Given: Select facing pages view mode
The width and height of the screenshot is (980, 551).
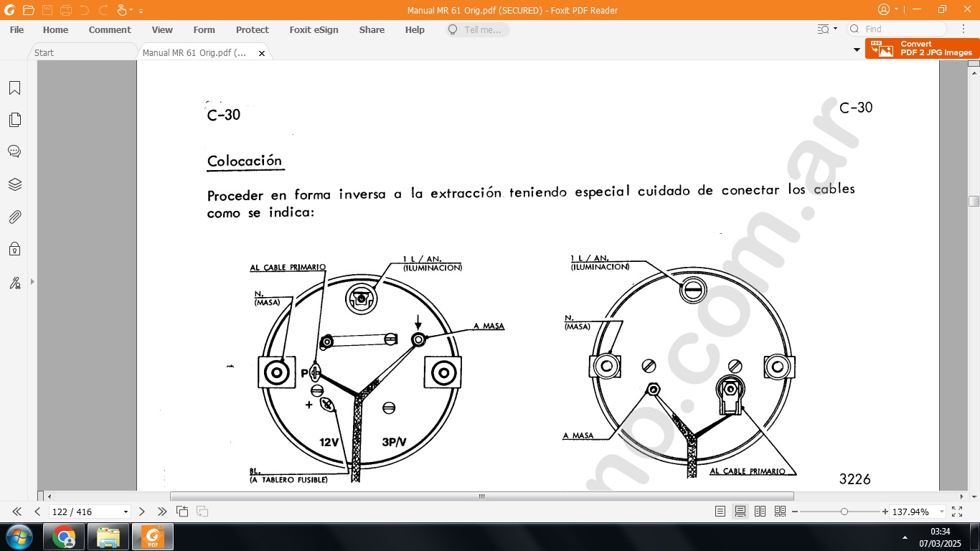Looking at the screenshot, I should tap(760, 512).
